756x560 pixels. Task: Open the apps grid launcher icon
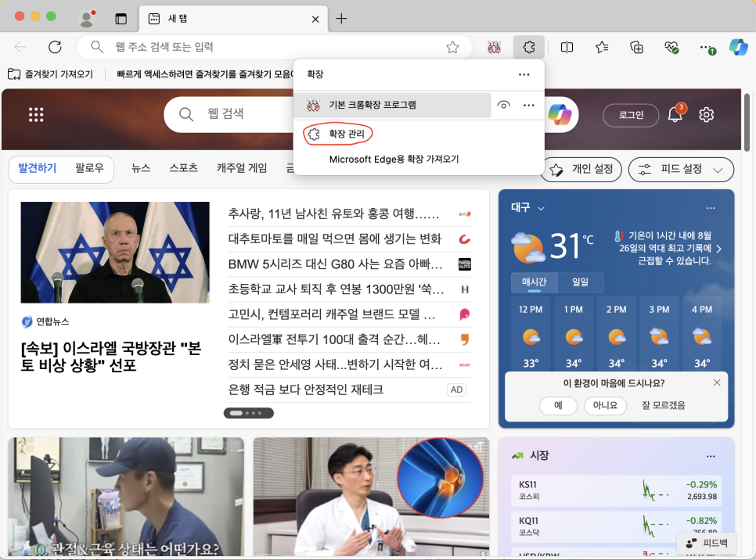click(x=36, y=115)
